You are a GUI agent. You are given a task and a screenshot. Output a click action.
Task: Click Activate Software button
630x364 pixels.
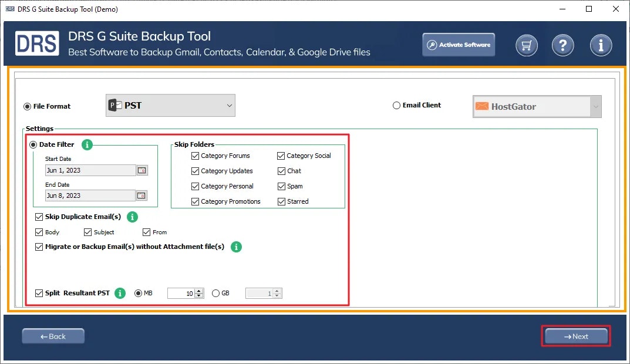[459, 45]
